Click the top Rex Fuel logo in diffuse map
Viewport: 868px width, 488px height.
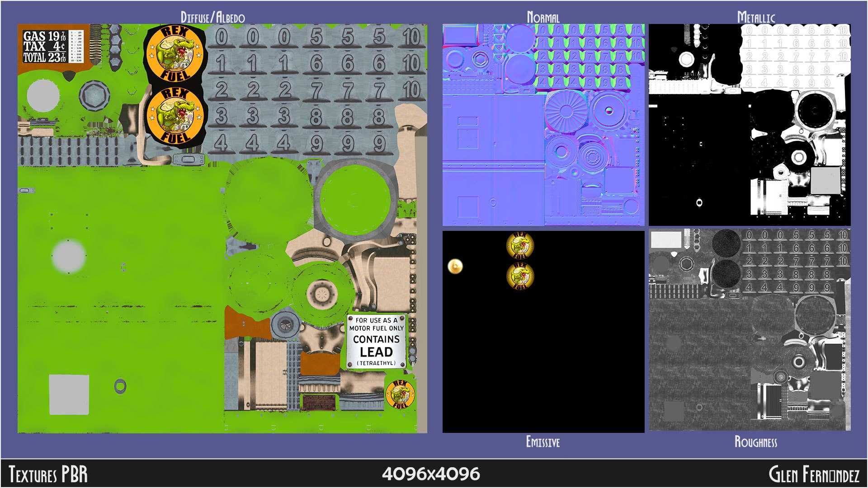point(175,53)
